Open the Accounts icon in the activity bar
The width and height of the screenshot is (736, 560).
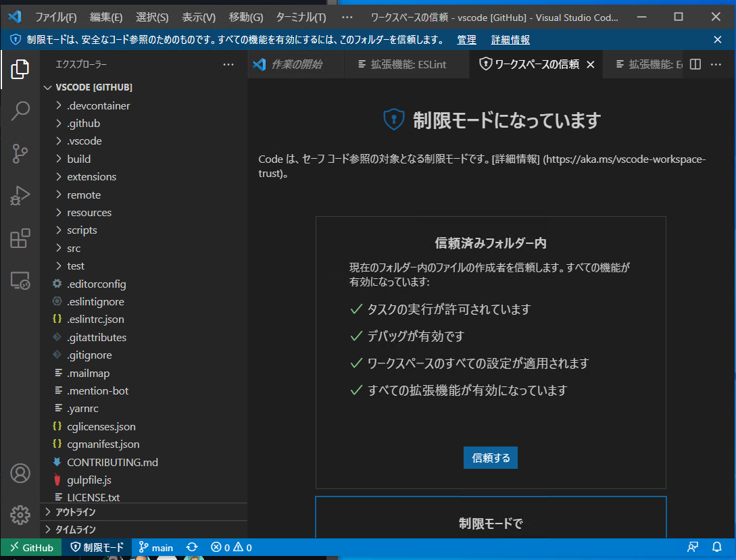pos(20,474)
